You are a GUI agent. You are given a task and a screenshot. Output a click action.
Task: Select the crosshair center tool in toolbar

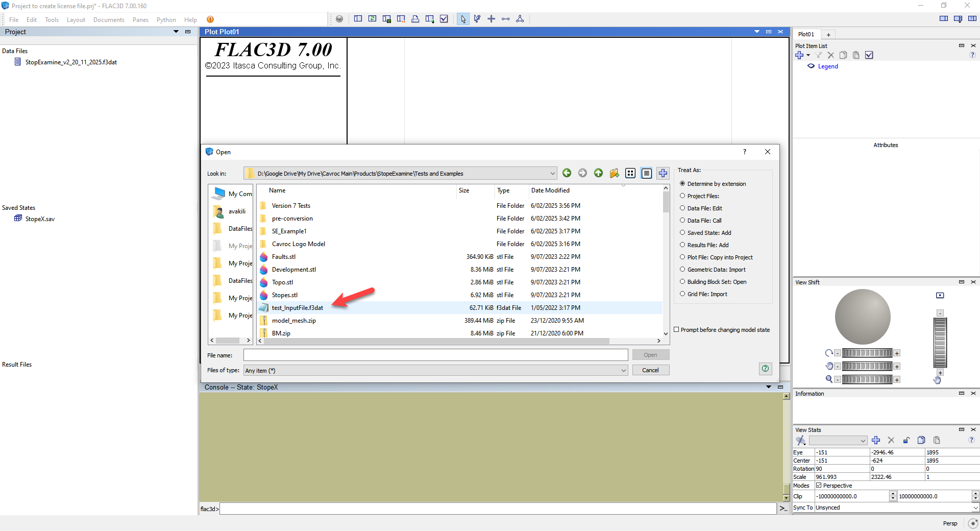tap(492, 19)
